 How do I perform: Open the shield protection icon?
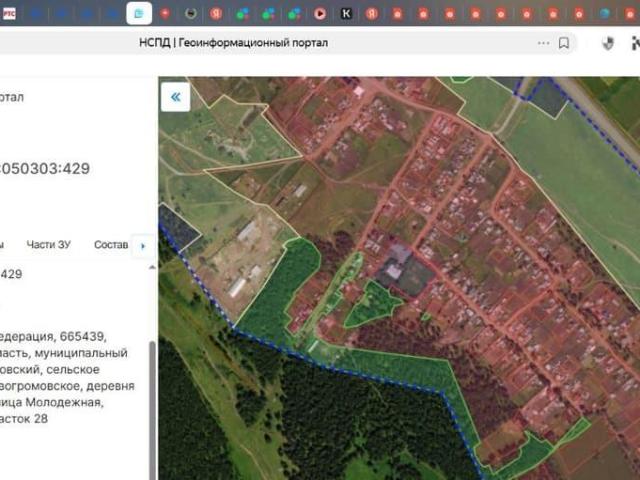point(608,43)
